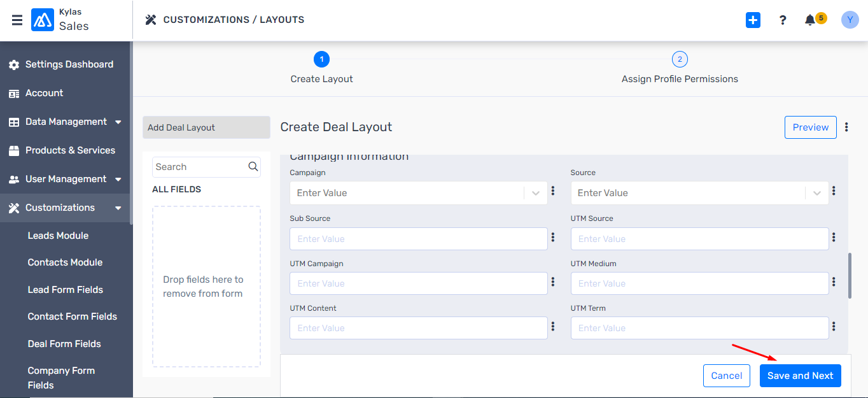This screenshot has height=398, width=868.
Task: Click the ALL FIELDS heading
Action: tap(176, 189)
